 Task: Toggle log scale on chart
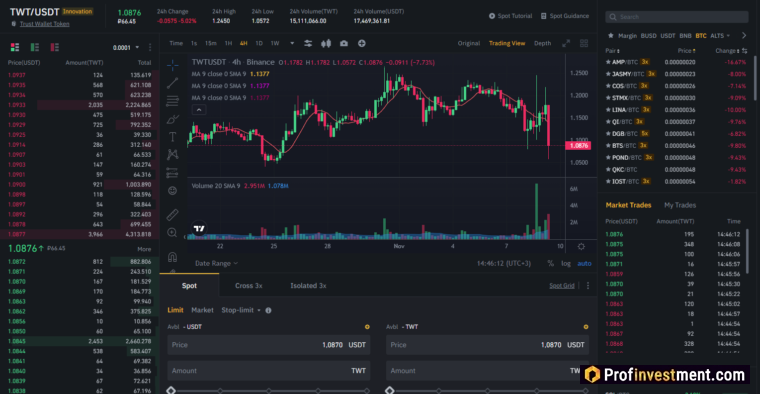(x=566, y=263)
